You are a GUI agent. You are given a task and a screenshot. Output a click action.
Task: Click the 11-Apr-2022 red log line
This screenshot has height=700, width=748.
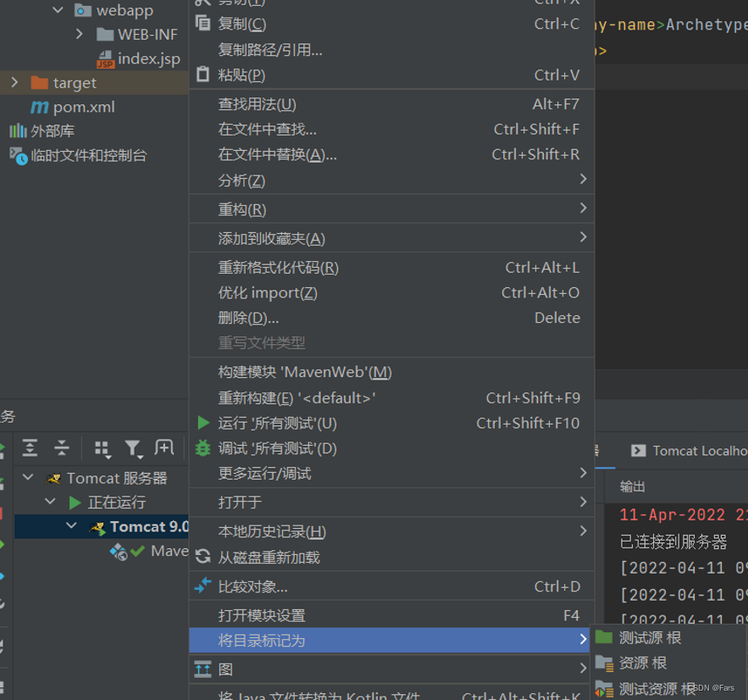coord(683,515)
